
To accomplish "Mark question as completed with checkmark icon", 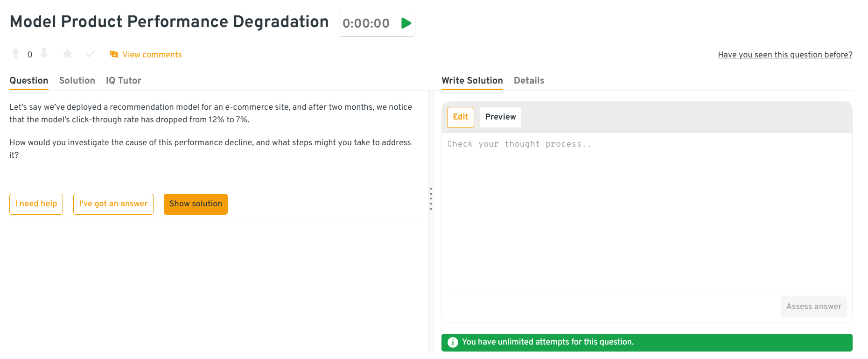I will coord(90,54).
